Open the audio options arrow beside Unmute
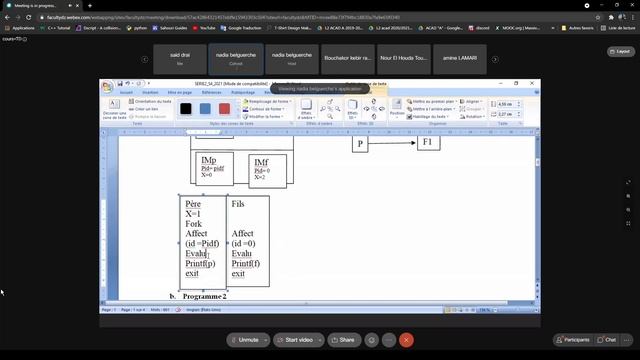 (266, 340)
